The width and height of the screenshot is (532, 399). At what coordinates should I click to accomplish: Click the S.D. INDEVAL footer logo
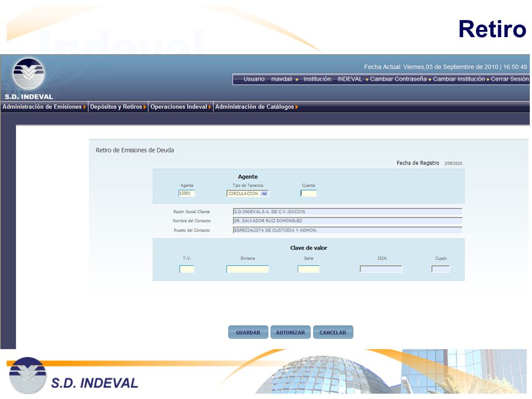[x=73, y=376]
